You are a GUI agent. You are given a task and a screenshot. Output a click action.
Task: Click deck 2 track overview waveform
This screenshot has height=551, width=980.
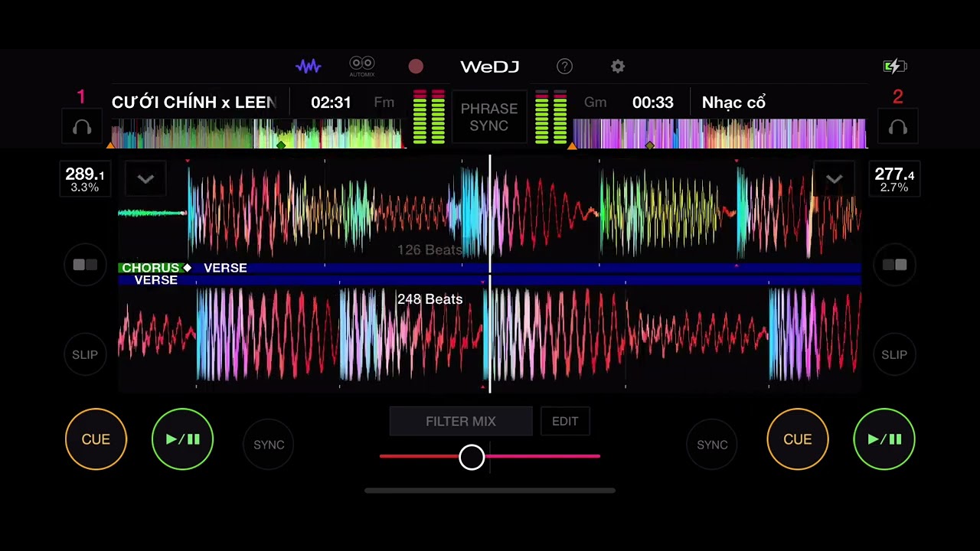pyautogui.click(x=720, y=134)
